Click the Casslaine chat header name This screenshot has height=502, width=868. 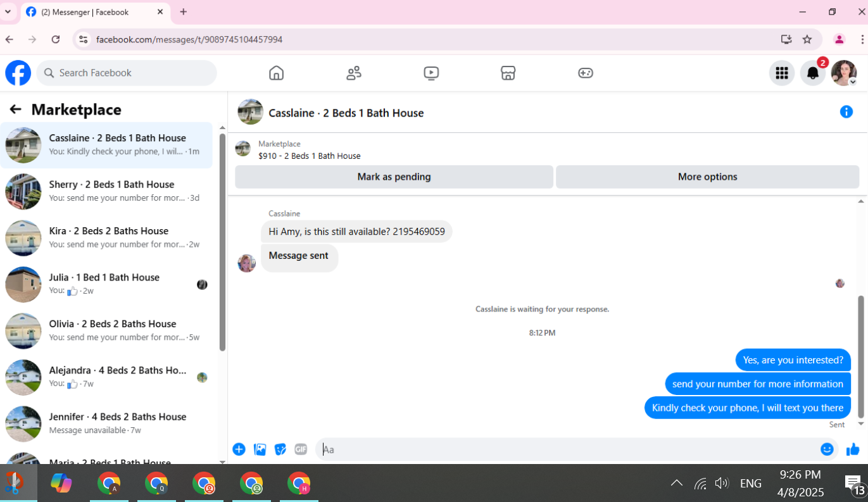coord(346,113)
